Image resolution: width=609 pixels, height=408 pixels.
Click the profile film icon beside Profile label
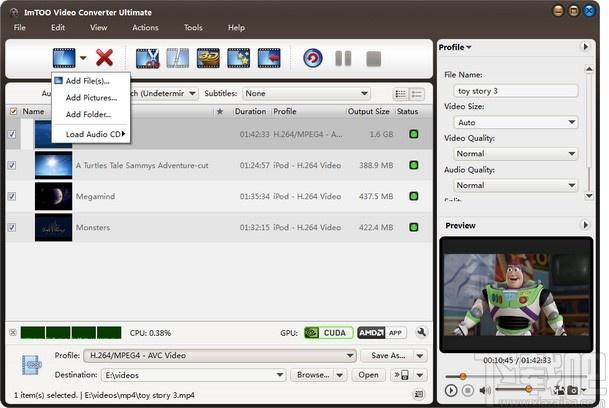pyautogui.click(x=31, y=365)
